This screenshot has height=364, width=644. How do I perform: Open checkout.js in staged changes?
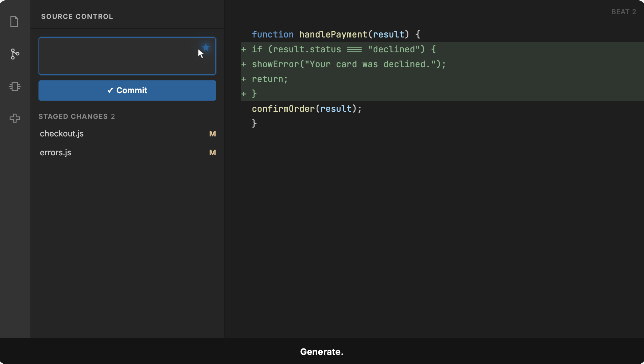point(127,134)
